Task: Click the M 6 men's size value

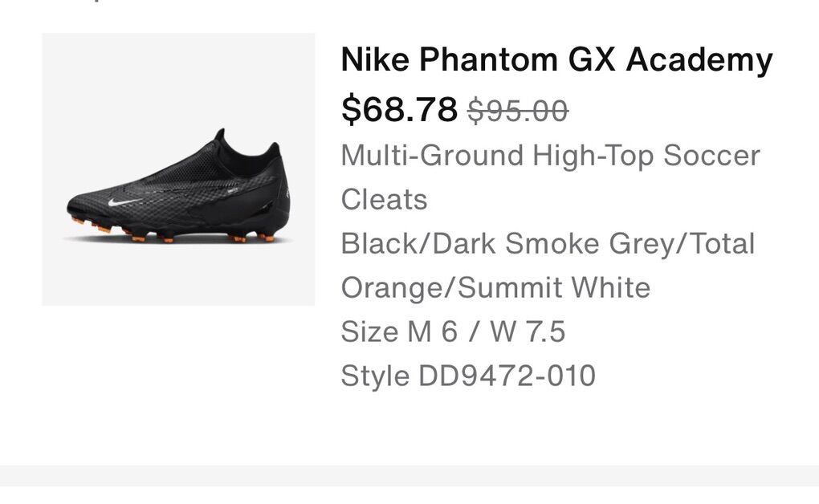Action: pos(432,331)
